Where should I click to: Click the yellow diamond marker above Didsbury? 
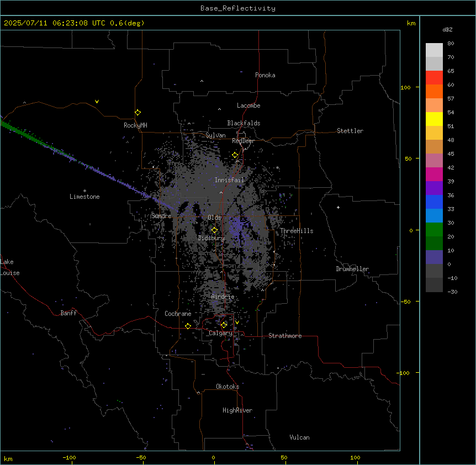(214, 230)
